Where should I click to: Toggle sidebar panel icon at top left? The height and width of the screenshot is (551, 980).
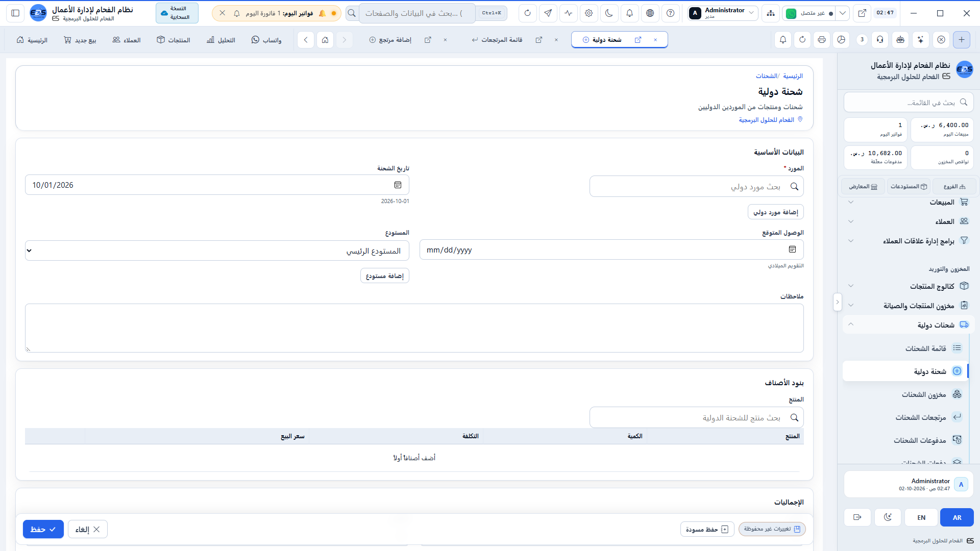pos(15,13)
